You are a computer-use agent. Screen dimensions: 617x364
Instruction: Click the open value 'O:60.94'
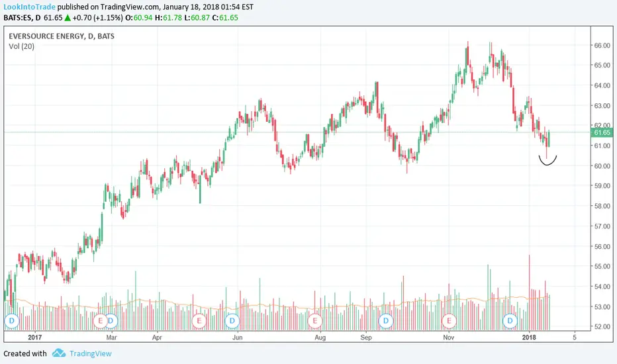(139, 18)
